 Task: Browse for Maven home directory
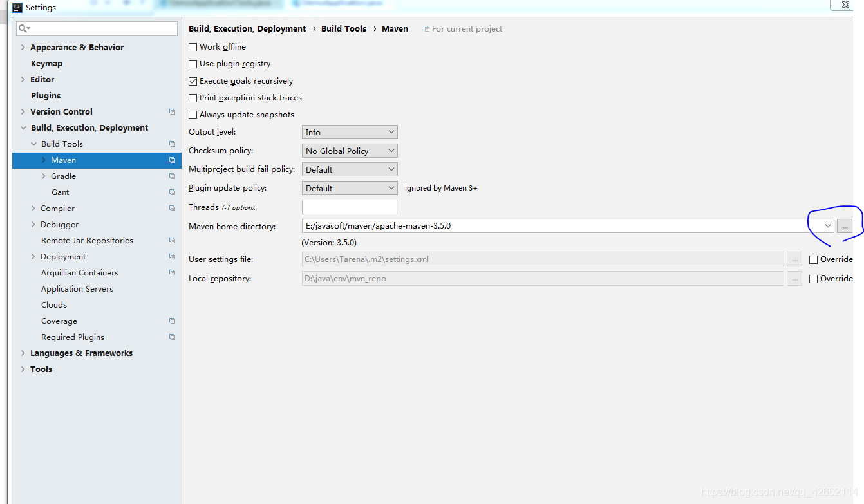[845, 226]
